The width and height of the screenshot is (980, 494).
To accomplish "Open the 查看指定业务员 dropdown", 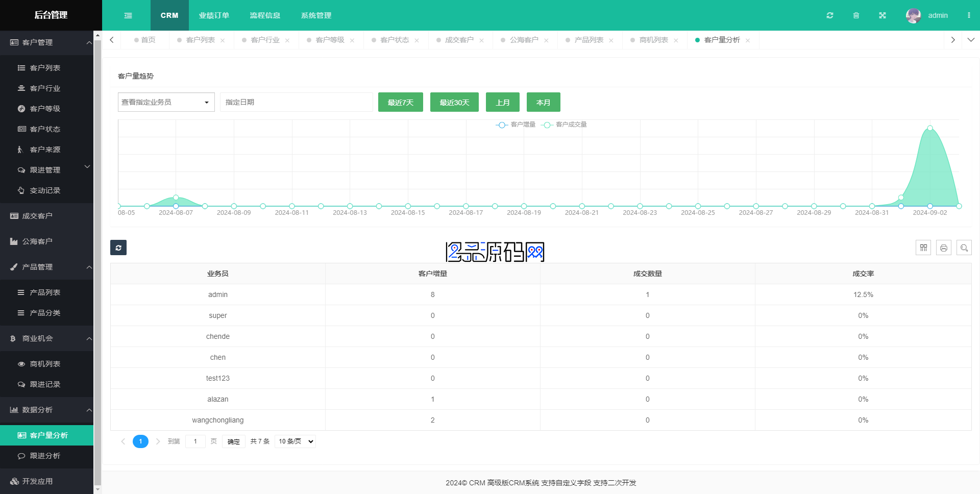I will click(x=166, y=102).
